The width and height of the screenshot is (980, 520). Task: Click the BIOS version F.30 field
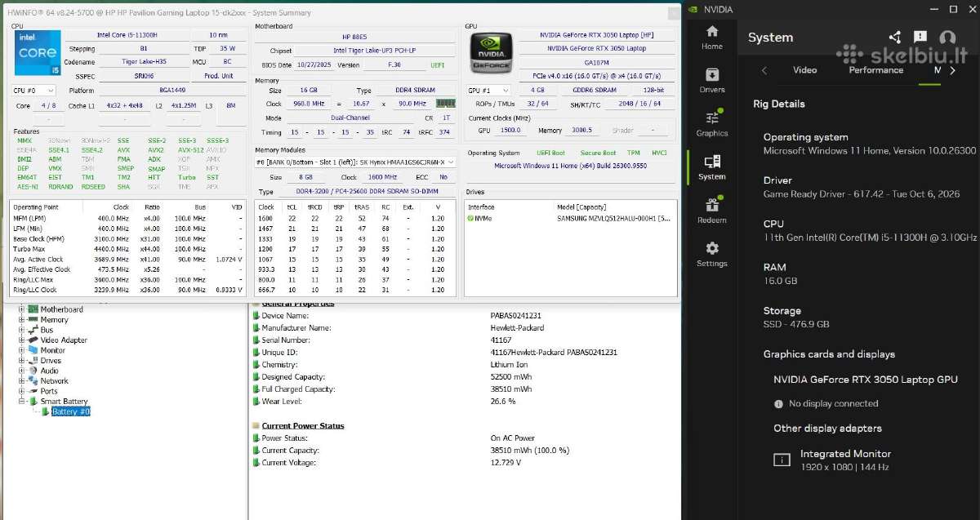[x=394, y=64]
